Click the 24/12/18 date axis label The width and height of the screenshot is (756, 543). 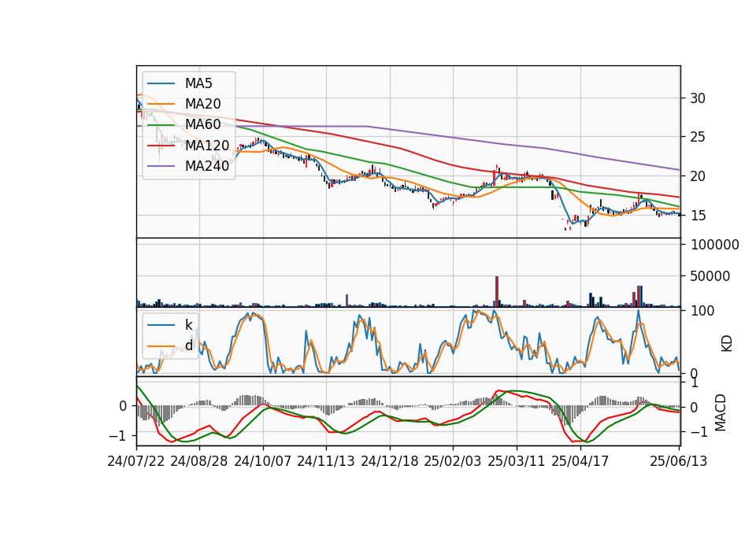pyautogui.click(x=390, y=461)
